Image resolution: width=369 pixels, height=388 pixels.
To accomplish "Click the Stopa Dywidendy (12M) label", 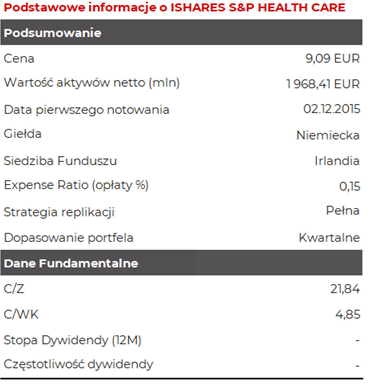I will 72,340.
